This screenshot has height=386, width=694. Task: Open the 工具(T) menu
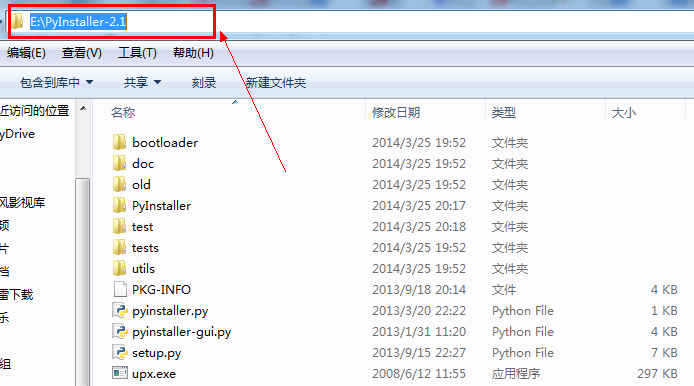pos(137,53)
